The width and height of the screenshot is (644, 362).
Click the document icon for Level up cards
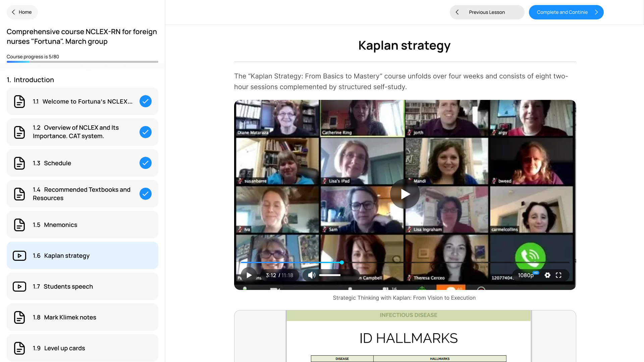[x=19, y=348]
